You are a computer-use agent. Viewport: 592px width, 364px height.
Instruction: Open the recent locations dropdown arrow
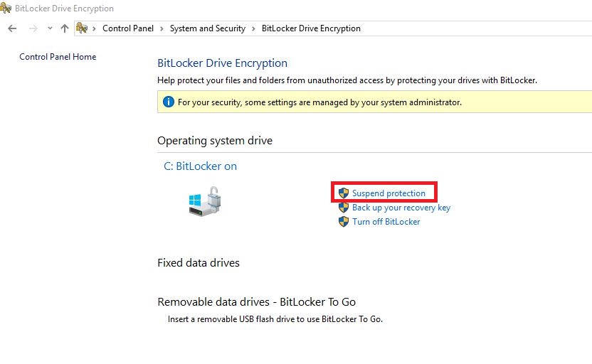point(50,28)
